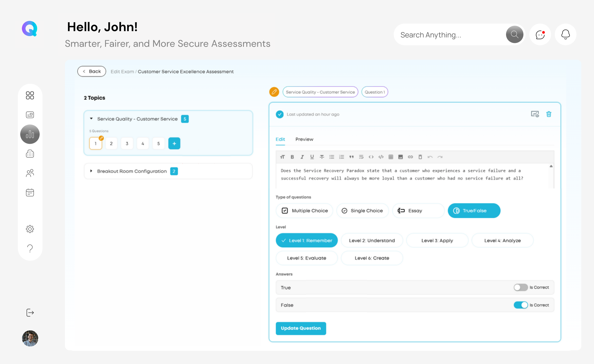The width and height of the screenshot is (594, 364).
Task: Click the Update Question button
Action: (301, 328)
